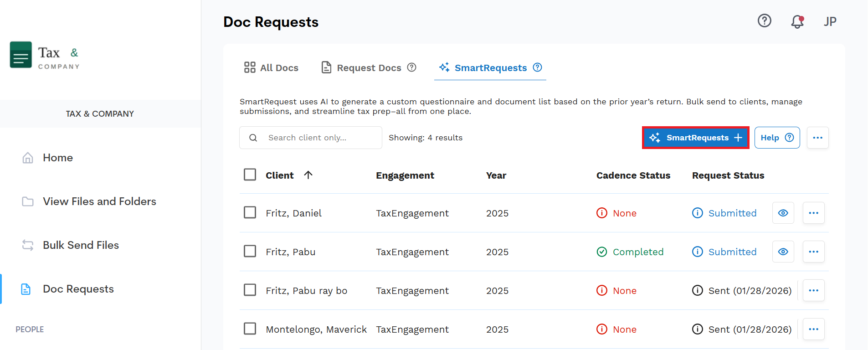
Task: Click the help icon beside SmartRequests tab
Action: (538, 67)
